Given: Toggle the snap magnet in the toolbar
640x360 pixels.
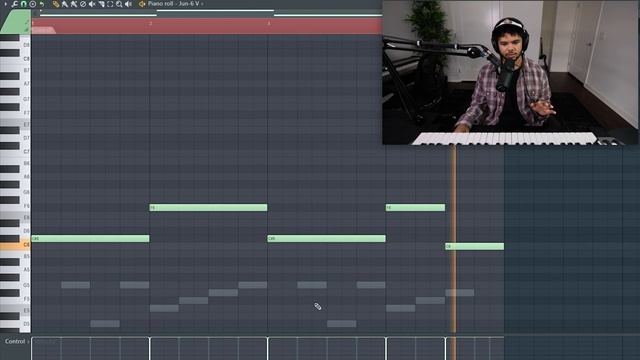Looking at the screenshot, I should click(23, 4).
